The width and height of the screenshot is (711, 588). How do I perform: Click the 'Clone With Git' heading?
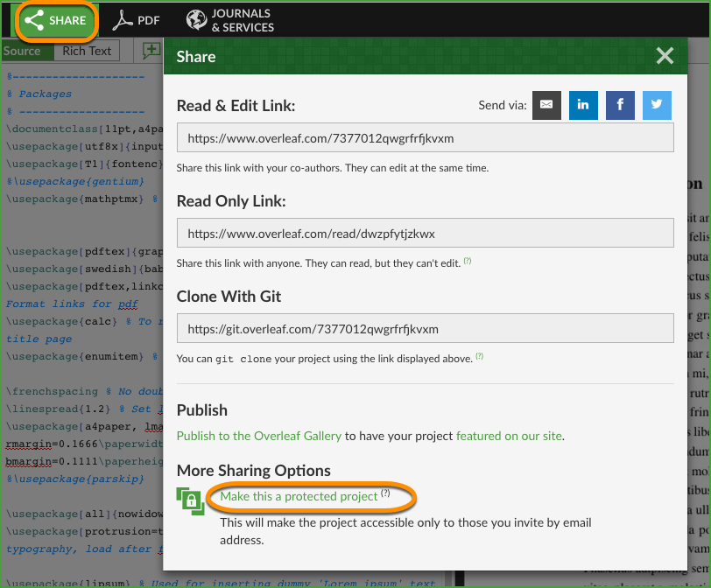(229, 297)
